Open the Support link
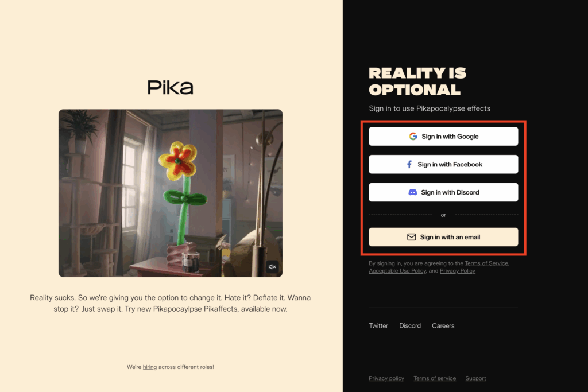This screenshot has height=392, width=588. click(x=475, y=378)
